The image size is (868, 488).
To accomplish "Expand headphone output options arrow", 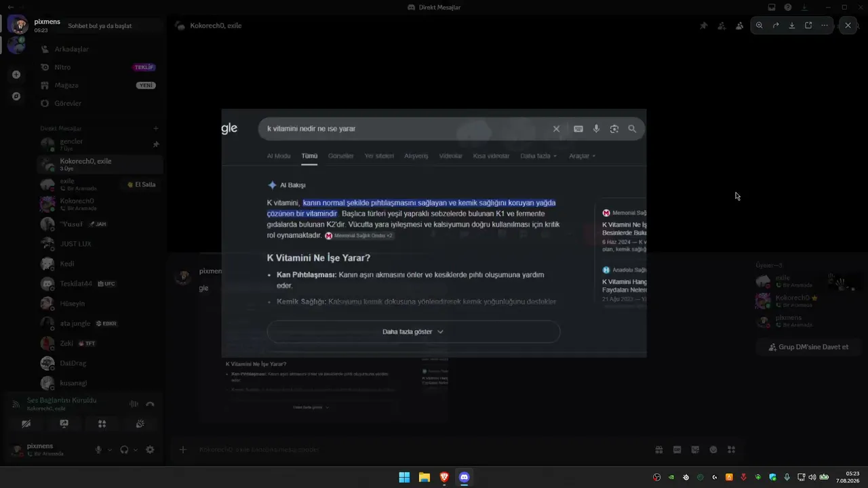I will coord(136,449).
